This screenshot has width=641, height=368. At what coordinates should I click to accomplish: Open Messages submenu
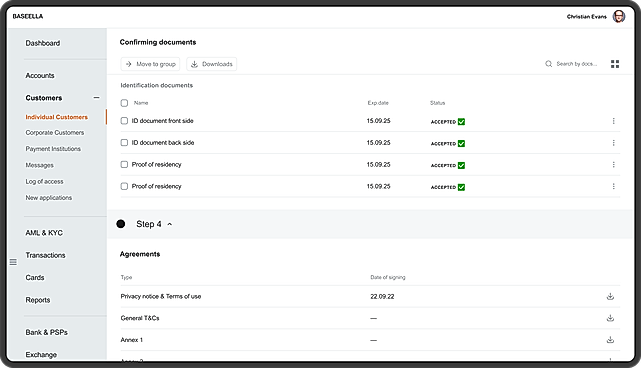tap(39, 165)
